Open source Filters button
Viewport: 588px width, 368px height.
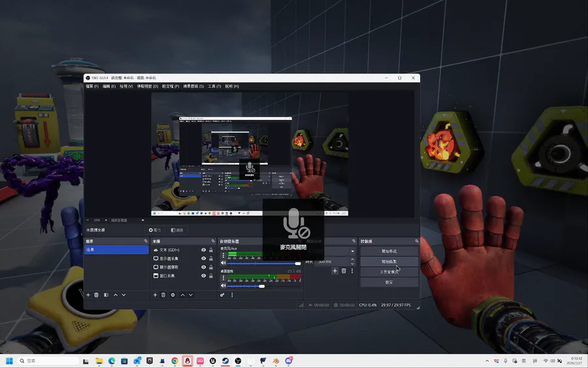[177, 230]
